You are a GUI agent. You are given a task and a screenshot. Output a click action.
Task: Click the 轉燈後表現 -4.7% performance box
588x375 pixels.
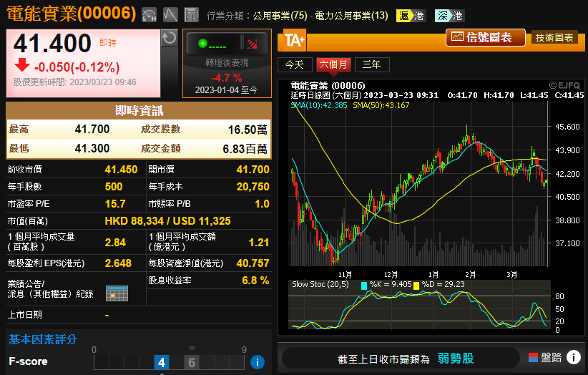(x=227, y=64)
